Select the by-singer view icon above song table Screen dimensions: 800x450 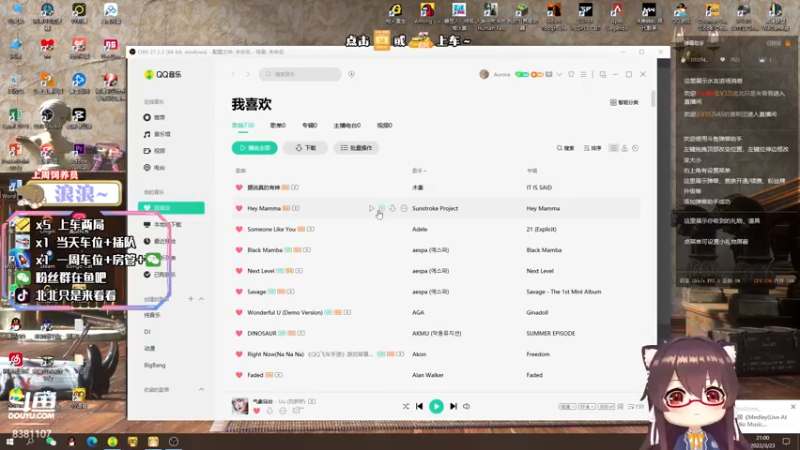coord(624,148)
